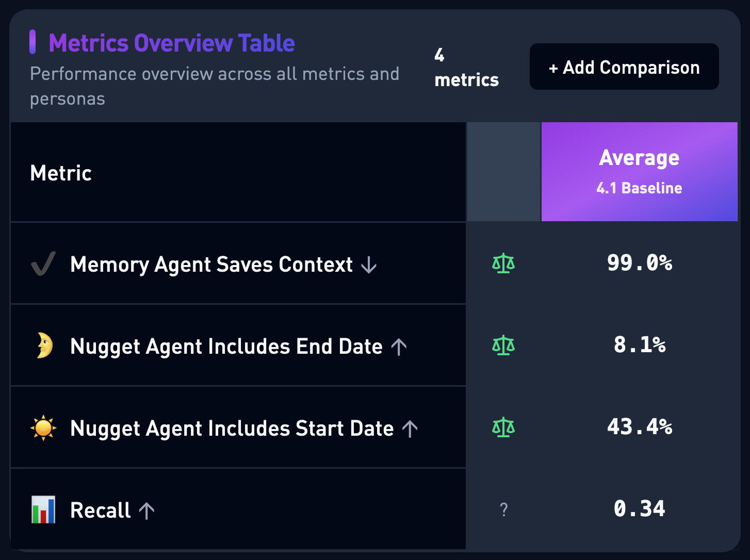
Task: Click balance scale icon in End Date row
Action: pyautogui.click(x=503, y=345)
